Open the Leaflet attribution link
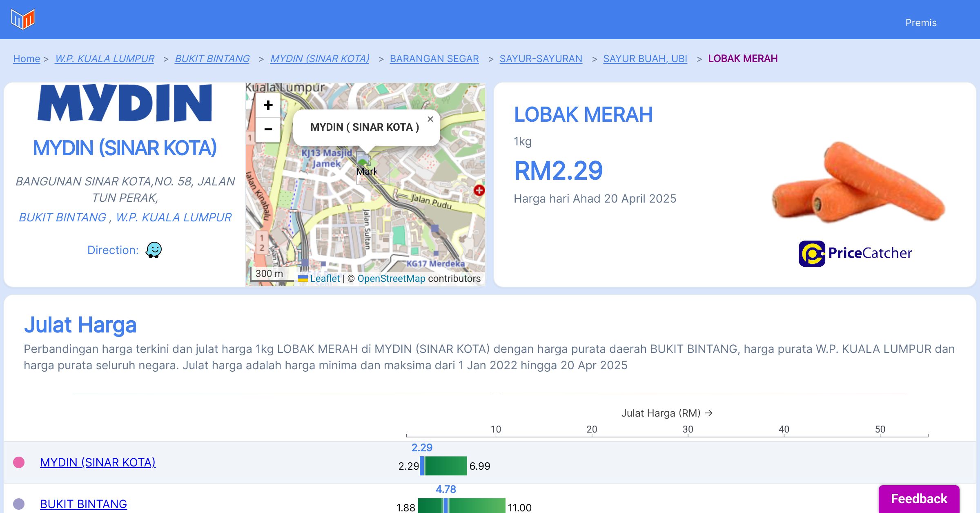Viewport: 980px width, 513px height. (x=325, y=279)
